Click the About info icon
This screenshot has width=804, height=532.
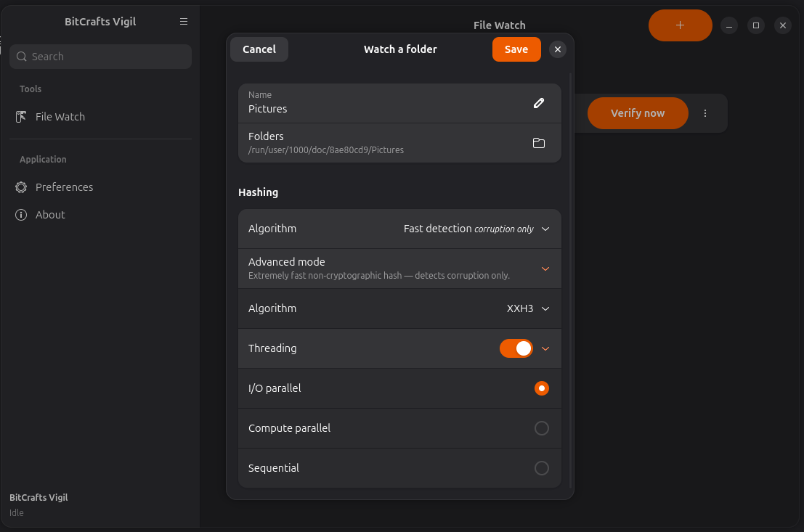[x=21, y=215]
